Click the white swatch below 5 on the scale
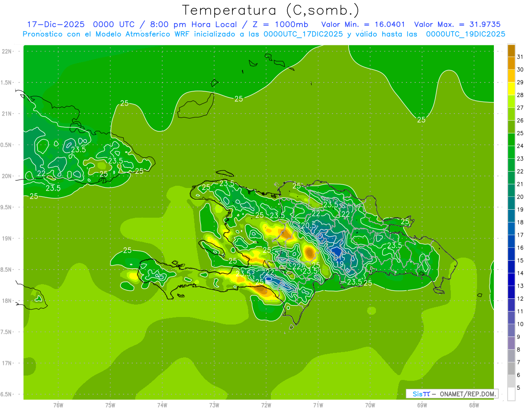 (x=511, y=394)
